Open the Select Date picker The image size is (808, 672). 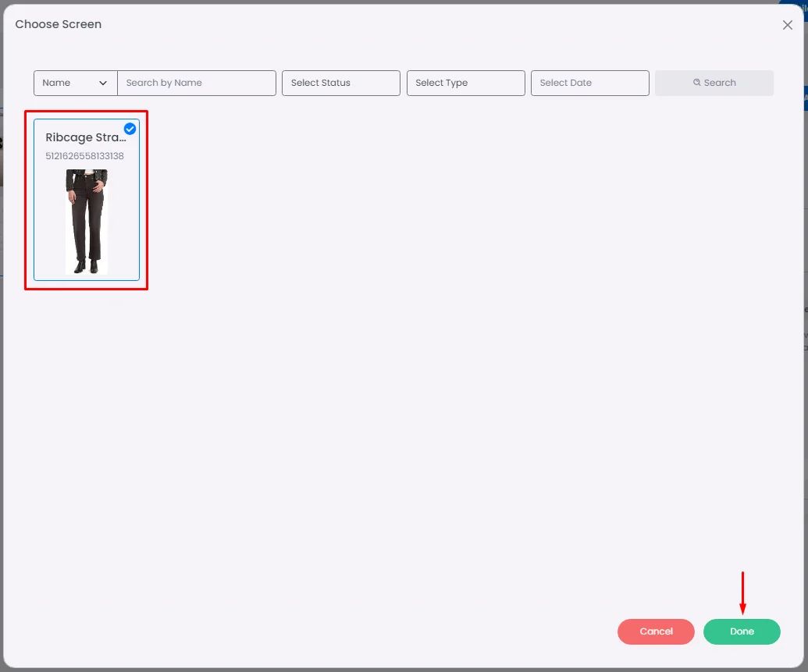click(x=589, y=83)
